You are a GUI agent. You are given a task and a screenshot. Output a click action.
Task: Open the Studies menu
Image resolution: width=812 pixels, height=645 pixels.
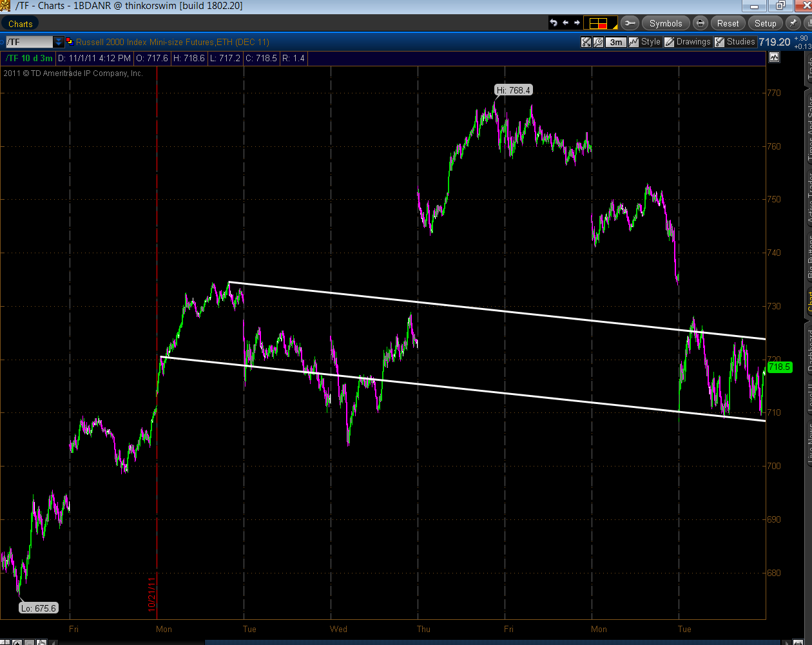735,42
